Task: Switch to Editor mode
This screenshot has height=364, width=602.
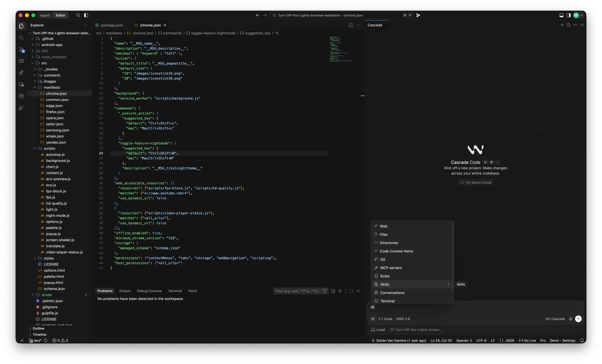Action: pyautogui.click(x=60, y=15)
